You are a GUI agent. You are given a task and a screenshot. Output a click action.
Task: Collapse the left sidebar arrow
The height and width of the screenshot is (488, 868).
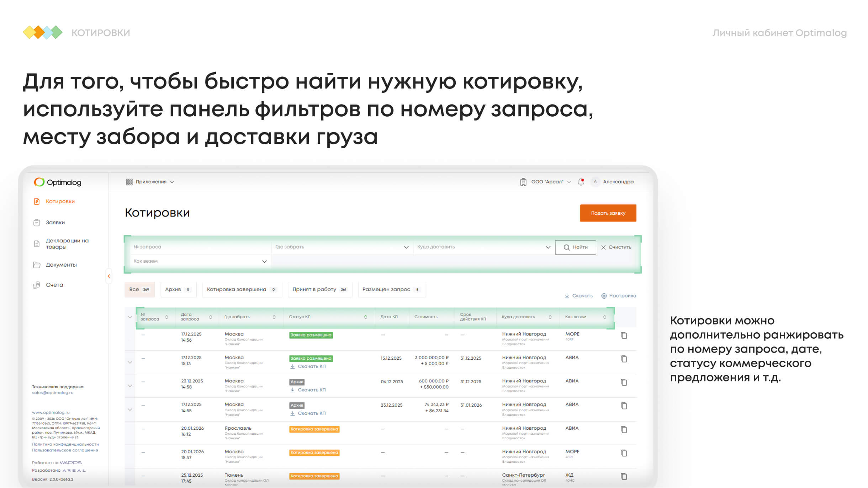(109, 276)
